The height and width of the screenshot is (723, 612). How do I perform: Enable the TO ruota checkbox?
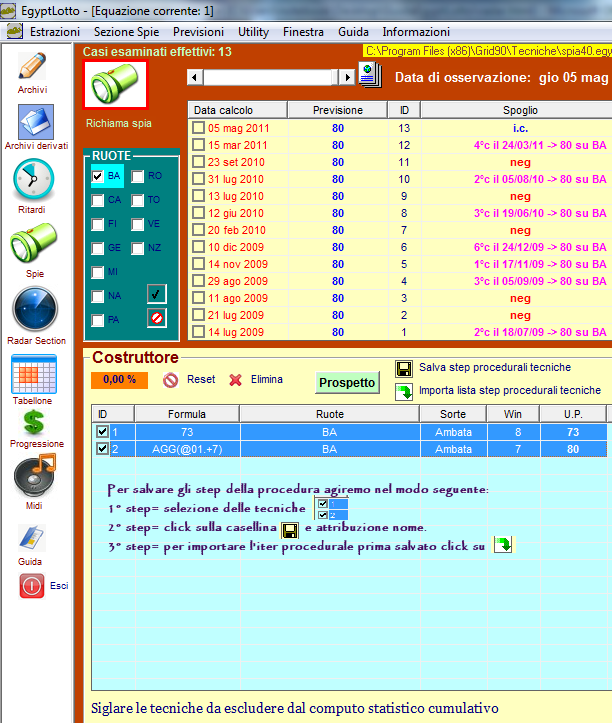tap(137, 200)
